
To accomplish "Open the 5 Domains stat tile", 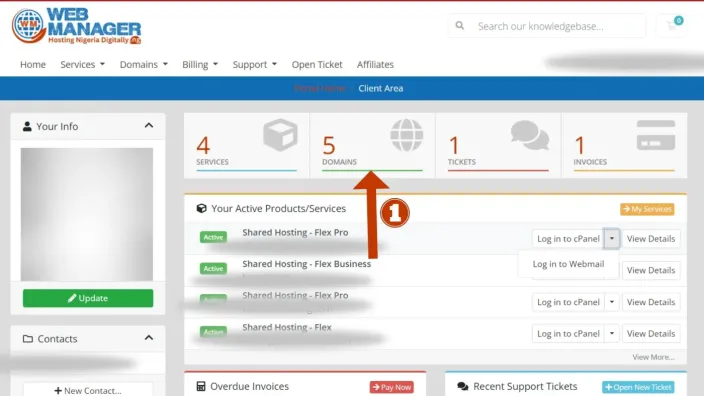I will tap(372, 145).
